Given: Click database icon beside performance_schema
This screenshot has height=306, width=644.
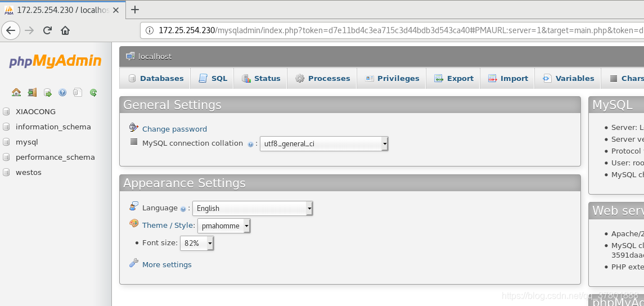Looking at the screenshot, I should click(x=6, y=157).
